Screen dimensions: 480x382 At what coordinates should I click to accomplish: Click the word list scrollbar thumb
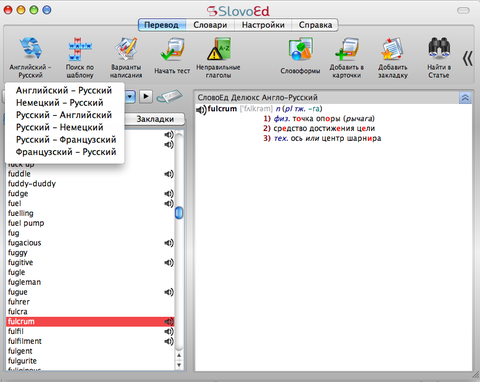coord(179,213)
